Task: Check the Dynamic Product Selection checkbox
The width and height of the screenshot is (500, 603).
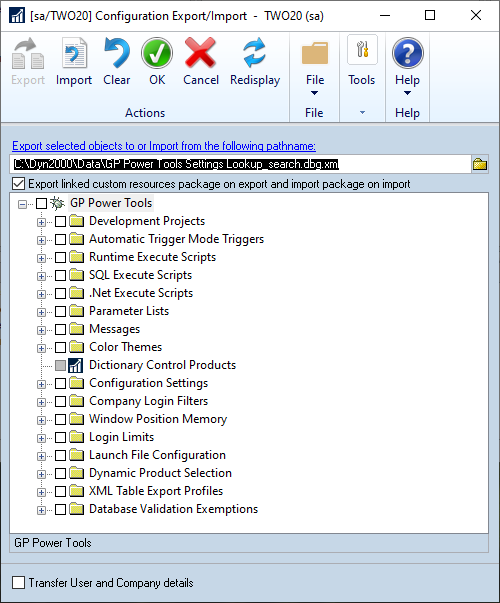Action: [x=60, y=473]
